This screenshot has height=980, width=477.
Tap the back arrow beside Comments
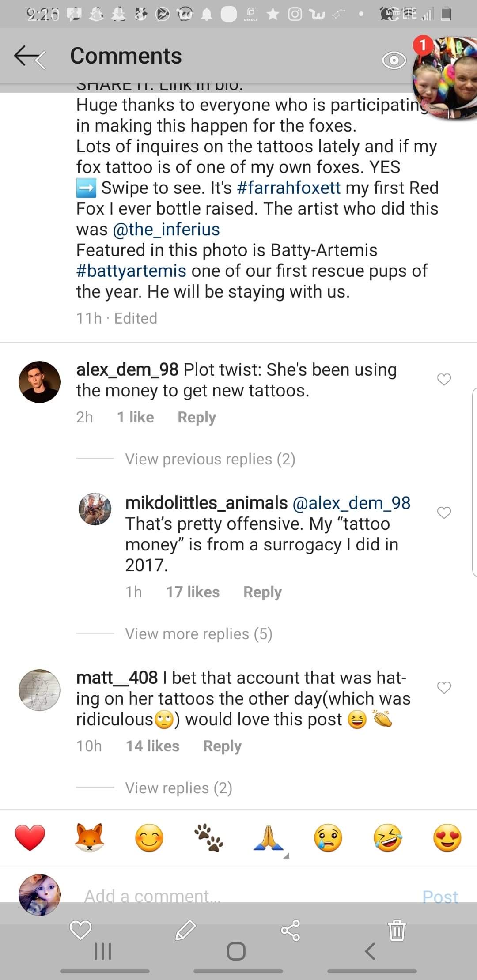click(x=30, y=57)
